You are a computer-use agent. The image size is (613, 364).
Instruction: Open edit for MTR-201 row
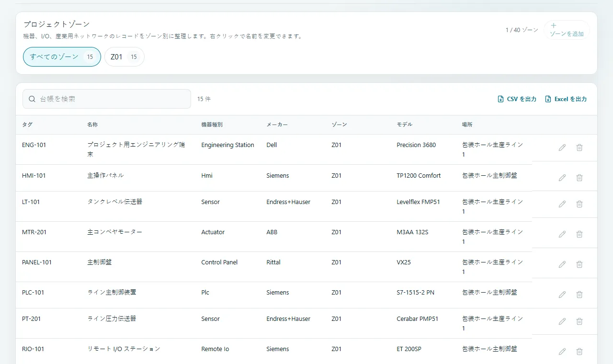[562, 234]
